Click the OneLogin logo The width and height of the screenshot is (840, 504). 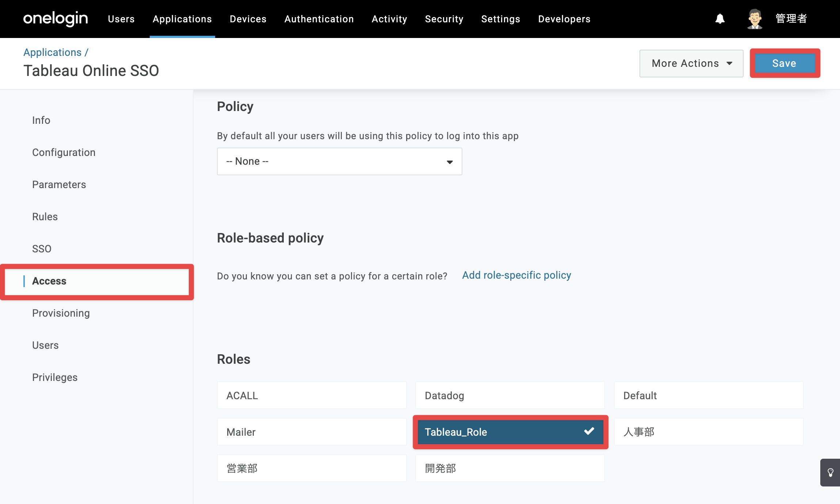coord(56,19)
